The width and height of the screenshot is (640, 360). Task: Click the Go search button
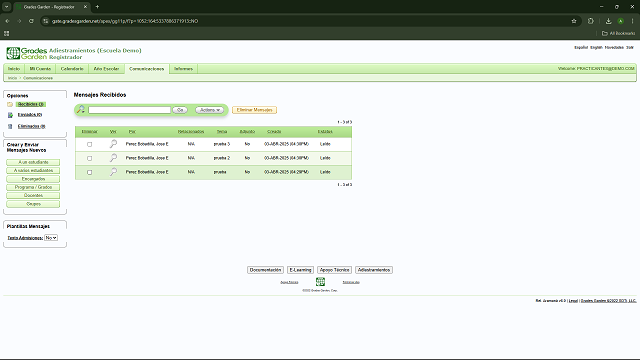180,110
